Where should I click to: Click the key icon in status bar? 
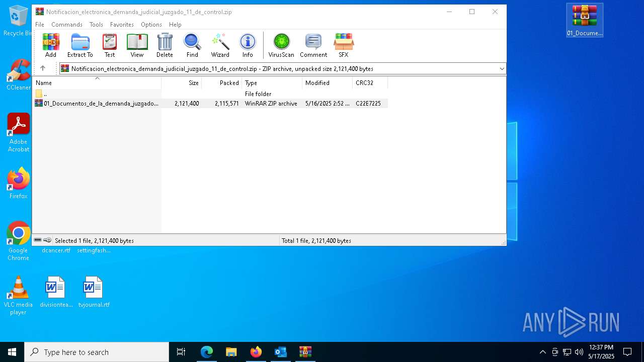point(47,240)
